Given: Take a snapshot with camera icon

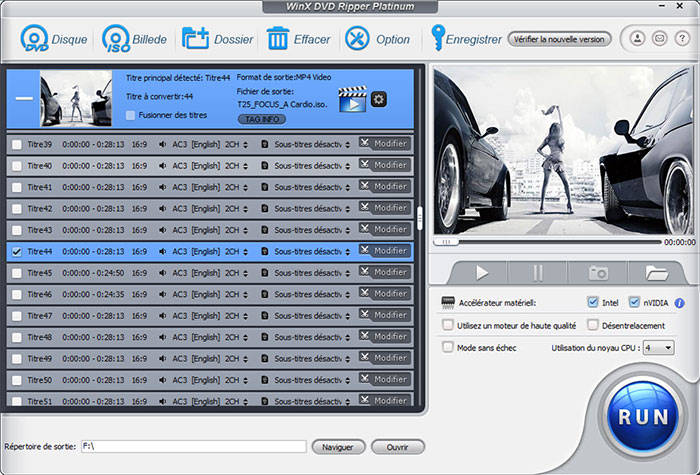Looking at the screenshot, I should tap(598, 272).
